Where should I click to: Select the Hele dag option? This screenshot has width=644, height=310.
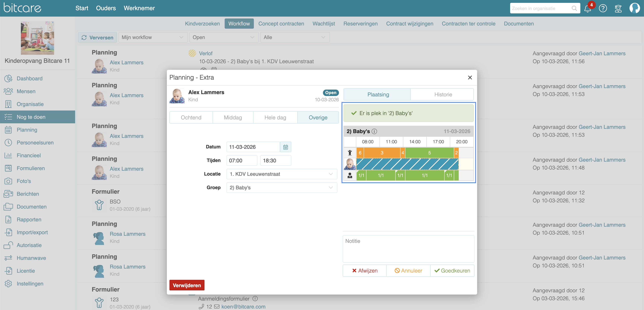275,117
